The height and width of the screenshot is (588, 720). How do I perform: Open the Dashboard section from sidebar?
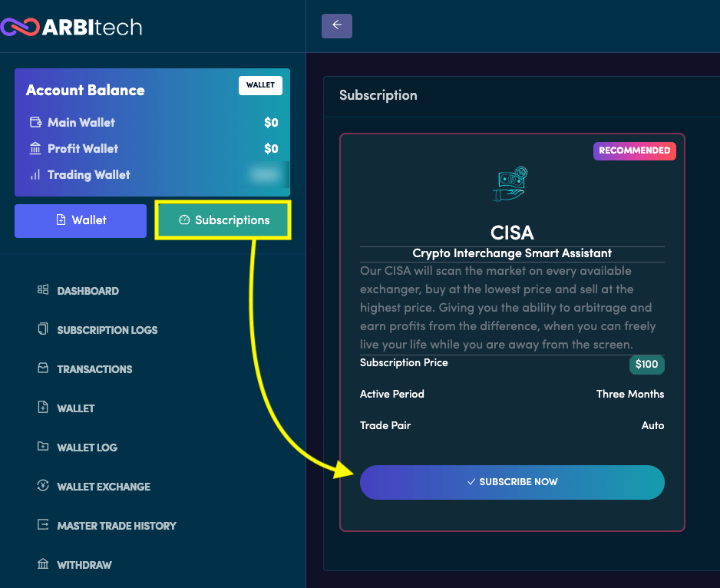[x=88, y=290]
